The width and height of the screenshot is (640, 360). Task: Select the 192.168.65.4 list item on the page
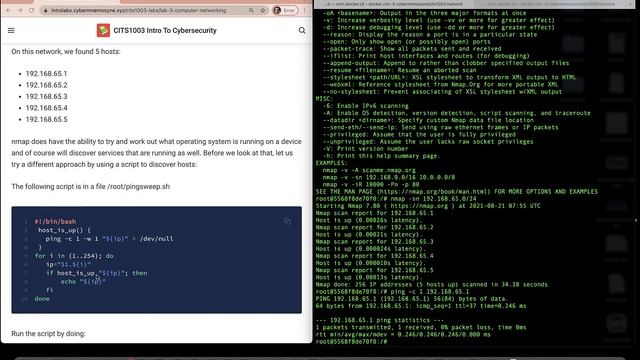click(x=47, y=108)
